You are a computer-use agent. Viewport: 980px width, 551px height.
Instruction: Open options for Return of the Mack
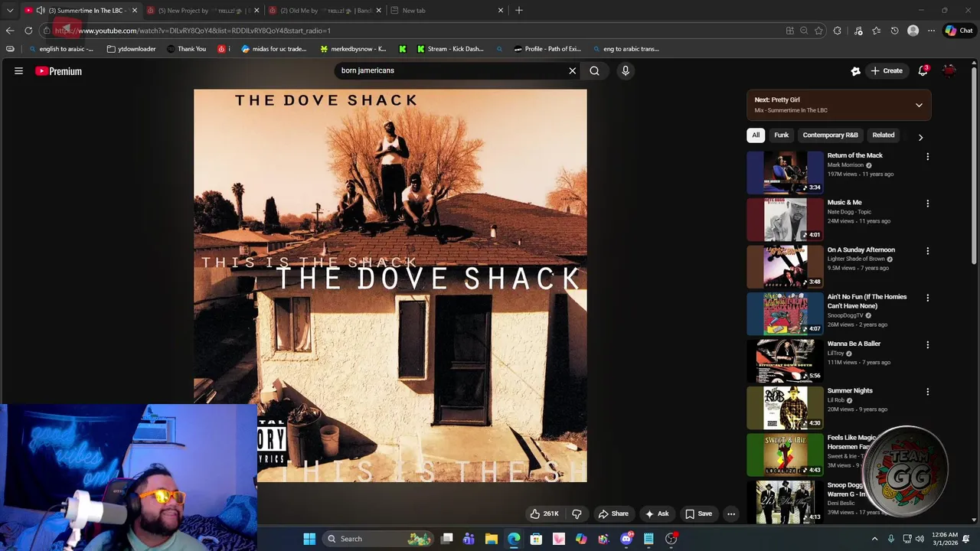[x=927, y=156]
